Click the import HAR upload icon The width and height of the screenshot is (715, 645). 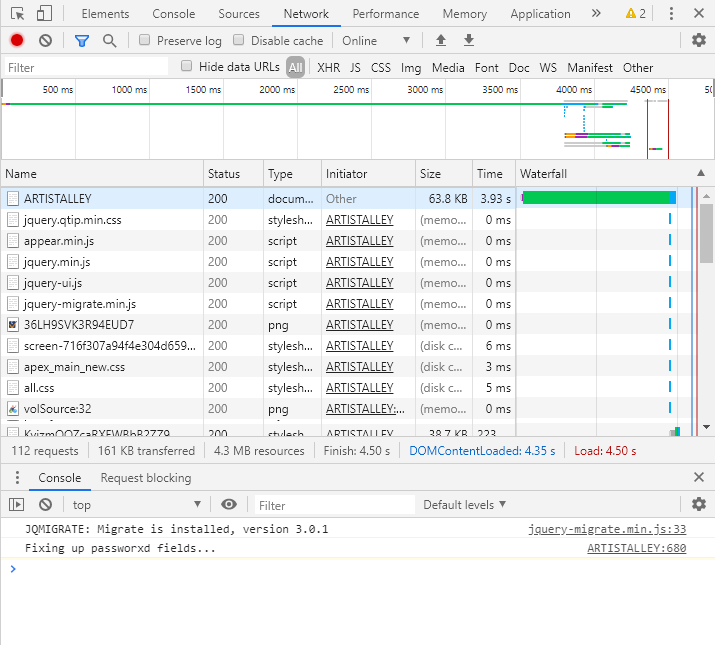point(440,40)
